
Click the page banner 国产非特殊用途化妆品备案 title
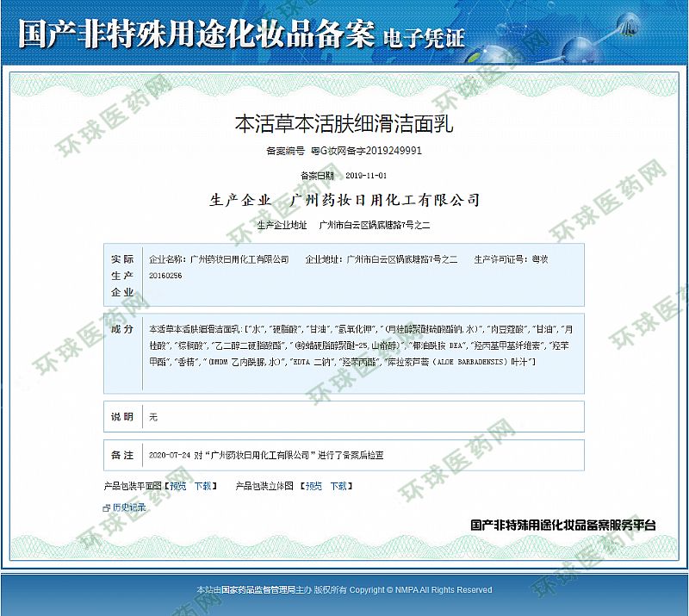(x=196, y=33)
